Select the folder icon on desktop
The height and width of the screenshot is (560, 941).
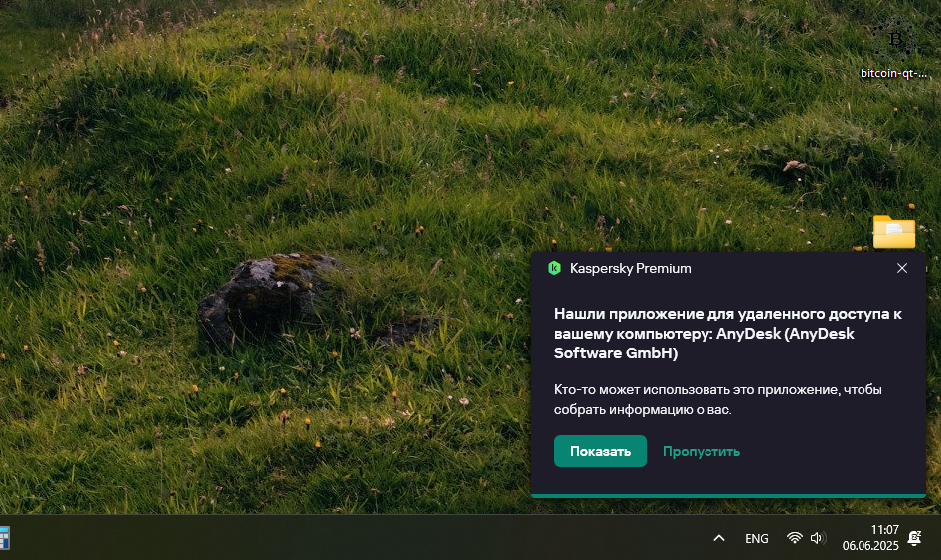(x=894, y=231)
